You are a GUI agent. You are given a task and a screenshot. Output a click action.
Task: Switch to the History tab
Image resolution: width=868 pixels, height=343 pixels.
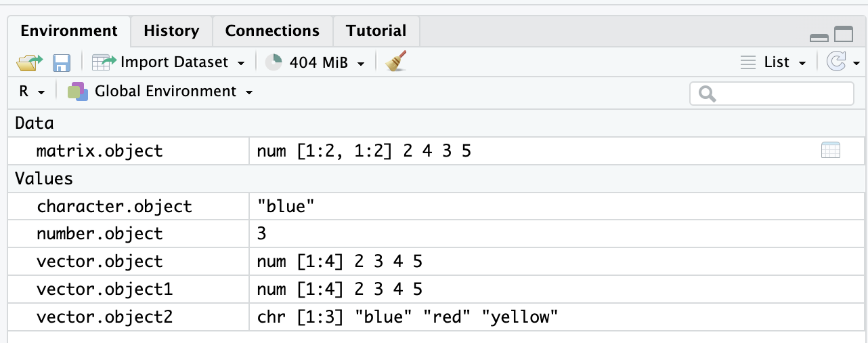171,31
